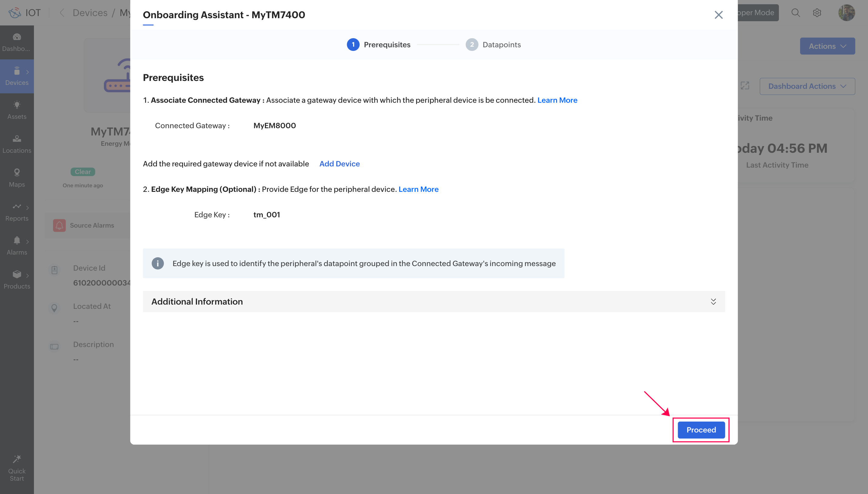The image size is (868, 494).
Task: Click the user profile avatar
Action: [846, 13]
